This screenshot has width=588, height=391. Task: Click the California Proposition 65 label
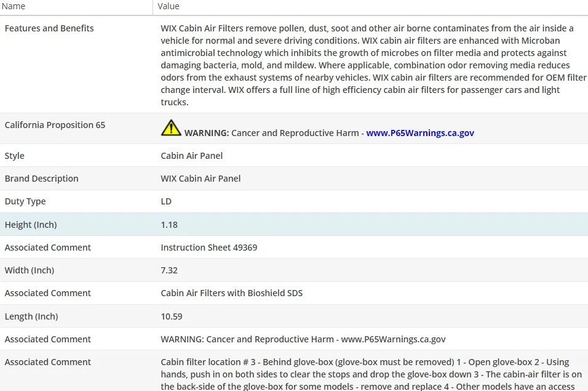(55, 125)
